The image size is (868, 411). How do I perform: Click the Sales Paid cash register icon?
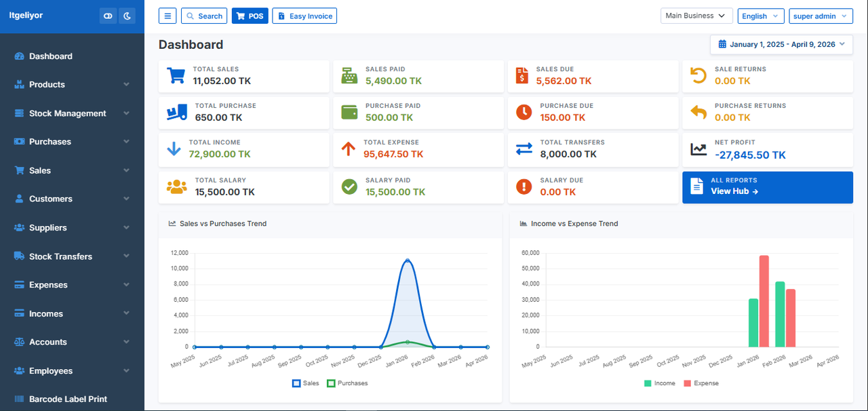350,75
